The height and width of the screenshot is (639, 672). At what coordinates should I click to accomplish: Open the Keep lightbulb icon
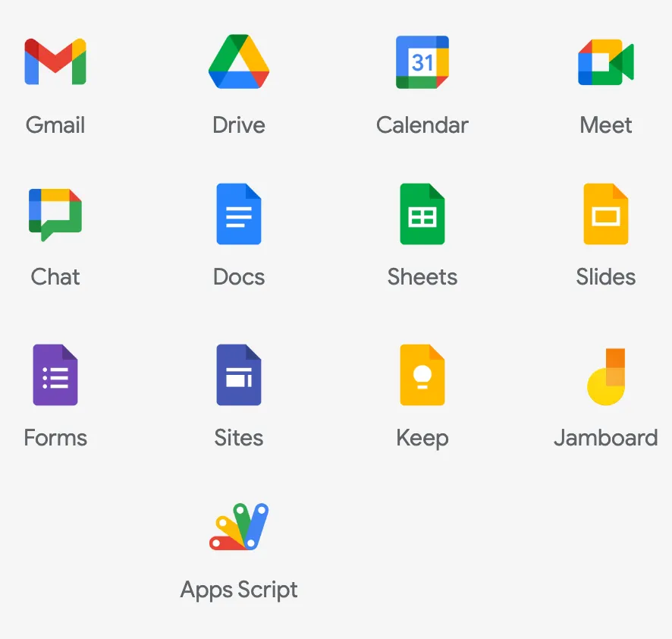[x=422, y=375]
